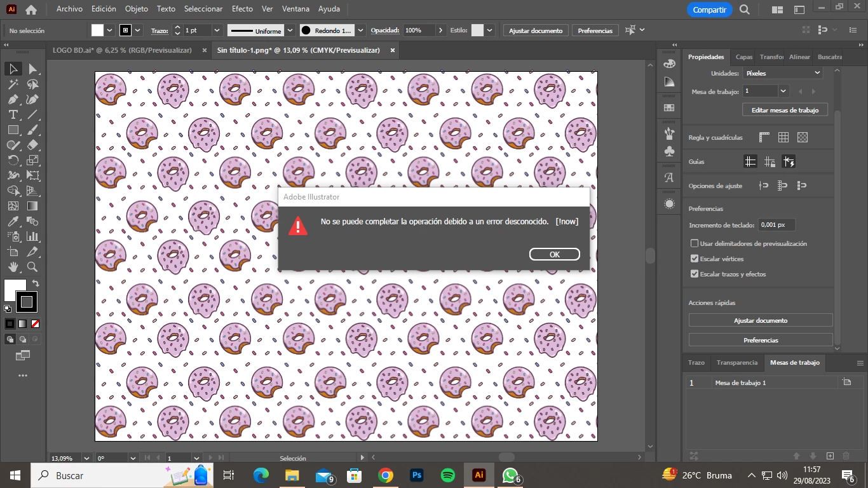Click the toolbar black Stroke swatch
This screenshot has height=488, width=868.
(x=26, y=301)
